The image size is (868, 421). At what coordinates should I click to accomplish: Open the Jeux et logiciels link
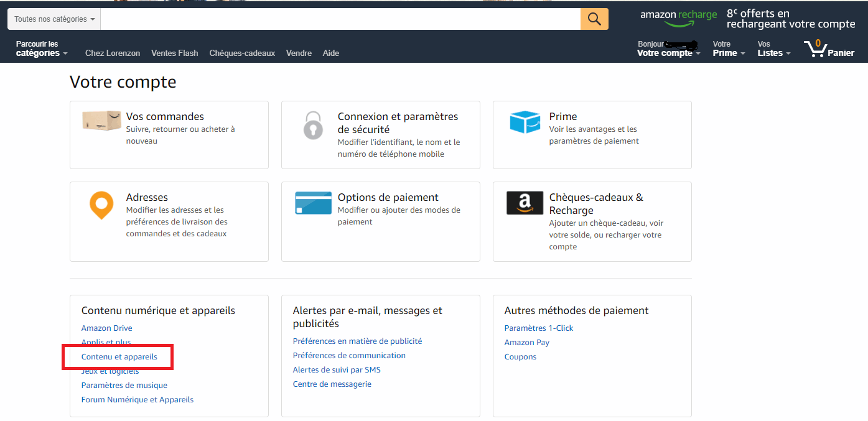tap(110, 371)
